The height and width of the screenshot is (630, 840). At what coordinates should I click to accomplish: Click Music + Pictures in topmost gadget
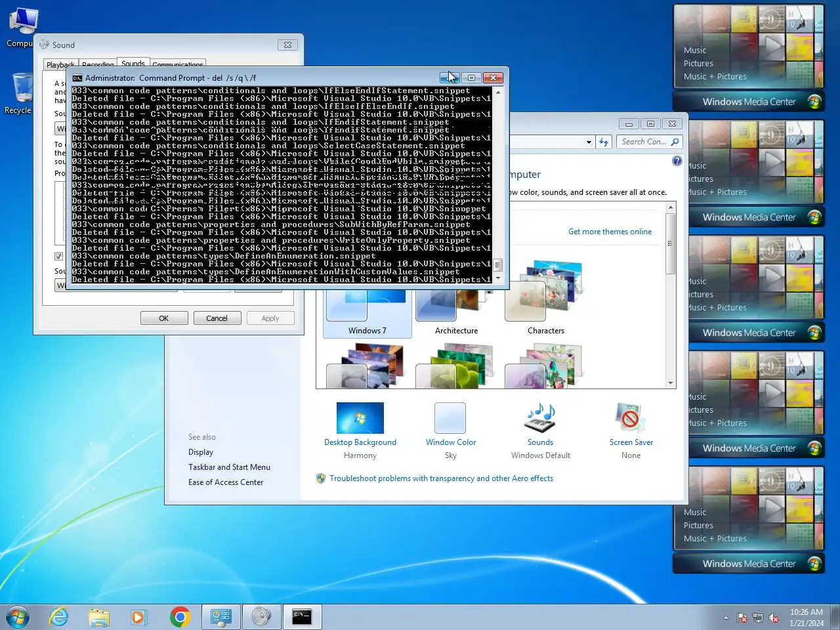click(x=715, y=77)
